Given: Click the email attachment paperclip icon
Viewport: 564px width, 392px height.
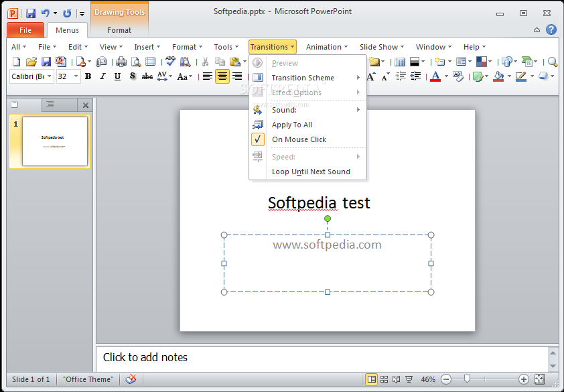Looking at the screenshot, I should [101, 62].
